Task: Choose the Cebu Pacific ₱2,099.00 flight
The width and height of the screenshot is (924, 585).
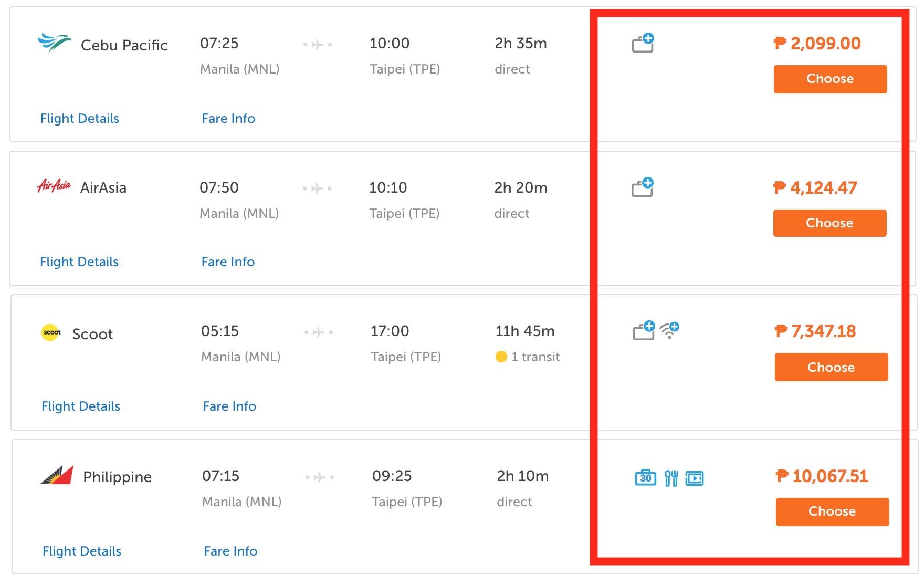Action: click(x=831, y=79)
